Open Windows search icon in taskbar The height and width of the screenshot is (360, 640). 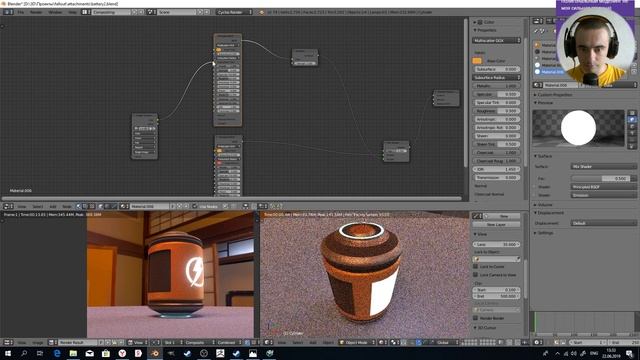click(x=24, y=353)
